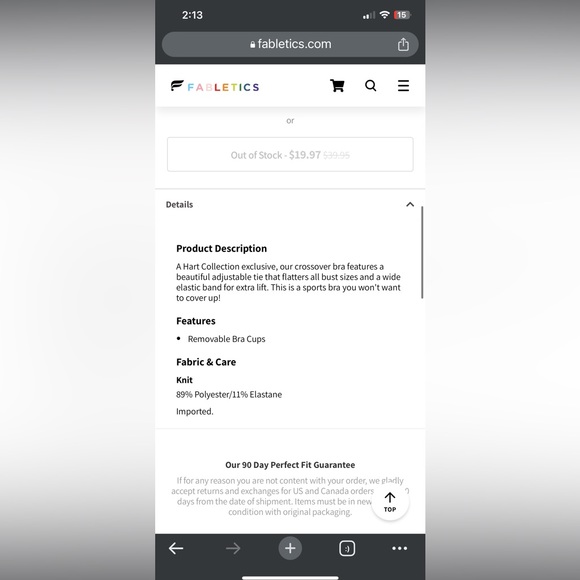Open the shopping cart
The image size is (580, 580).
[x=337, y=86]
